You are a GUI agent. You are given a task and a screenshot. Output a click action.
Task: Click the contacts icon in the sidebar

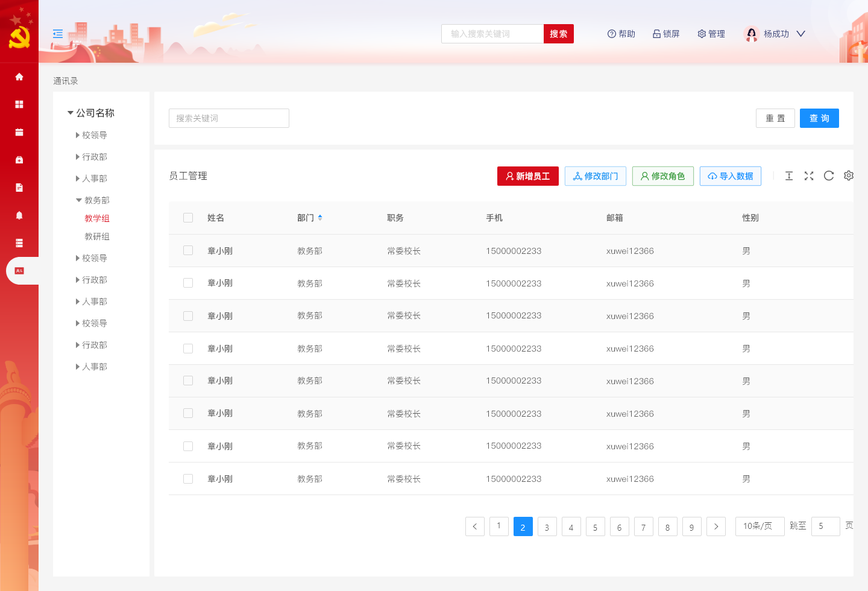[x=19, y=270]
